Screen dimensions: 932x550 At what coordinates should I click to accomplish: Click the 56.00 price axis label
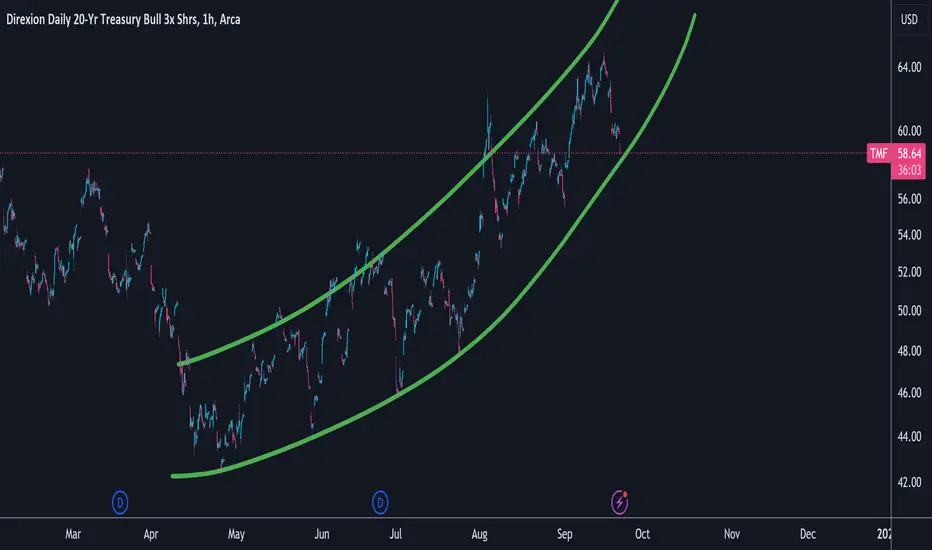(x=909, y=199)
